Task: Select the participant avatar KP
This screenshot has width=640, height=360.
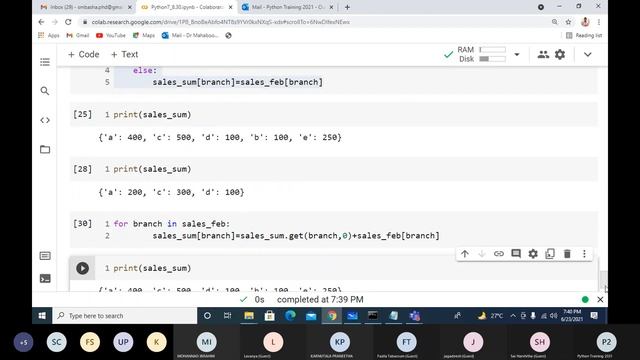Action: [340, 342]
